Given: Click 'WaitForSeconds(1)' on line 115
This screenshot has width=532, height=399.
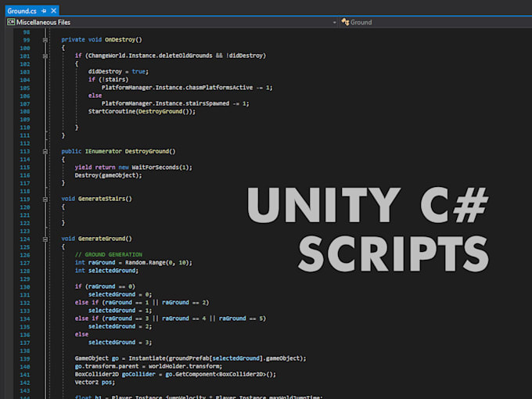Looking at the screenshot, I should coord(160,167).
